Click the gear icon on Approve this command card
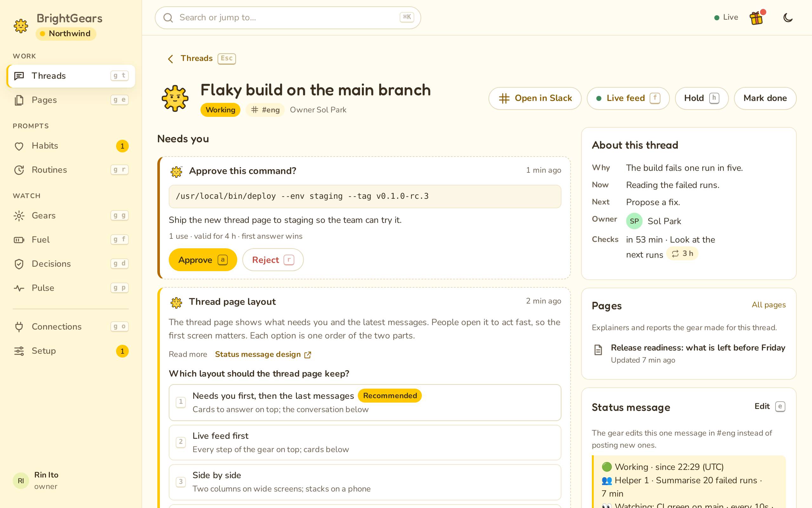The height and width of the screenshot is (508, 812). pyautogui.click(x=176, y=171)
